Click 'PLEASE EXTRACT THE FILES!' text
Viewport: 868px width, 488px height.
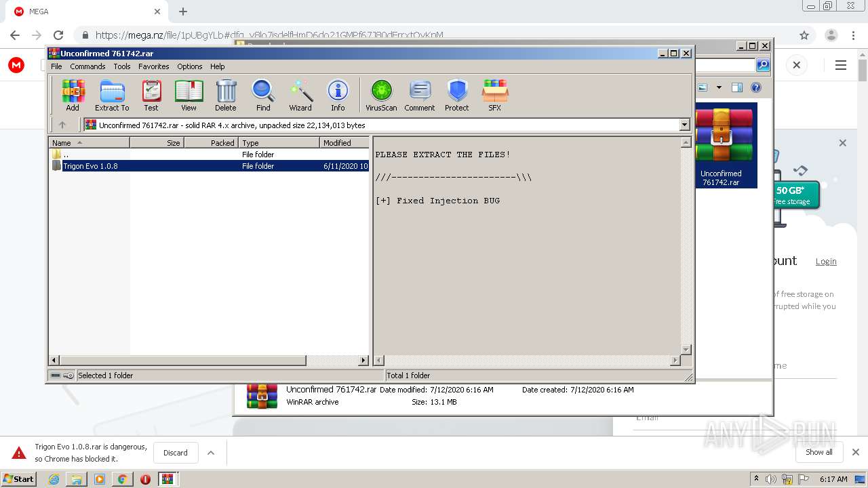443,155
